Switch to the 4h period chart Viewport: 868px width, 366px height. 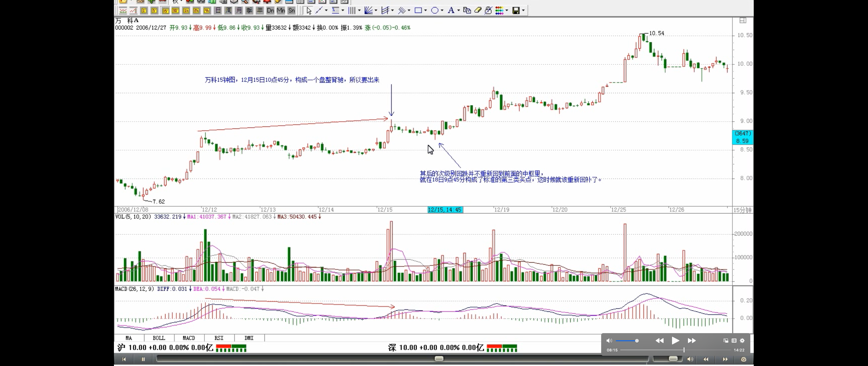[207, 11]
